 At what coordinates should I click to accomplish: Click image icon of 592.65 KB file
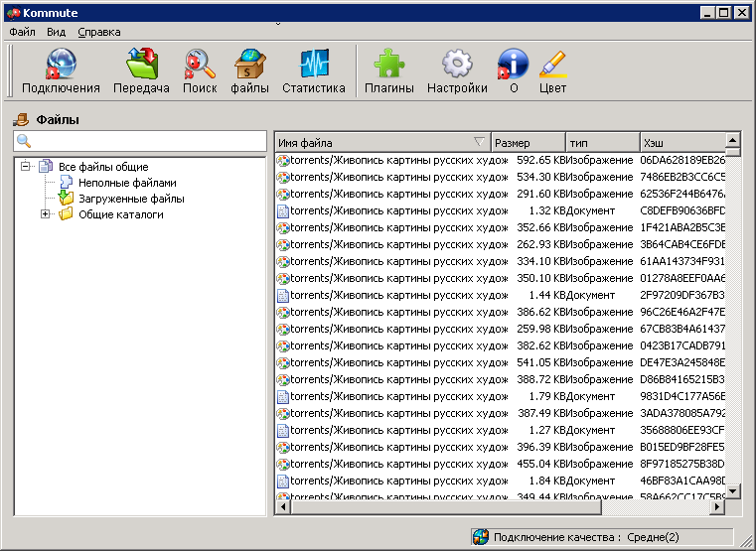283,161
